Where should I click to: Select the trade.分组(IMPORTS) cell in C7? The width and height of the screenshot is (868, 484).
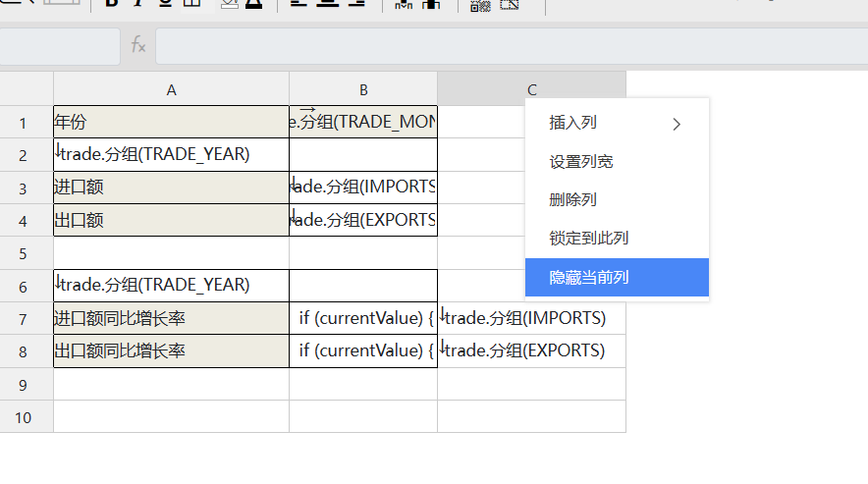tap(531, 318)
